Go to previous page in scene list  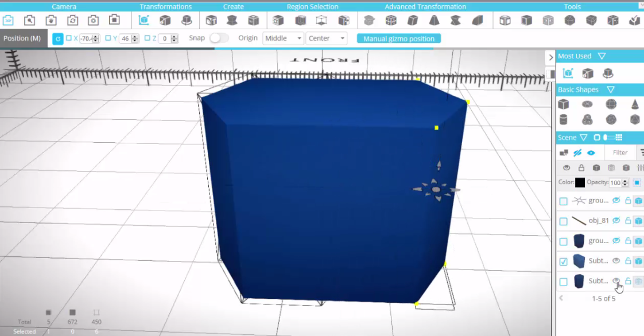[x=561, y=298]
